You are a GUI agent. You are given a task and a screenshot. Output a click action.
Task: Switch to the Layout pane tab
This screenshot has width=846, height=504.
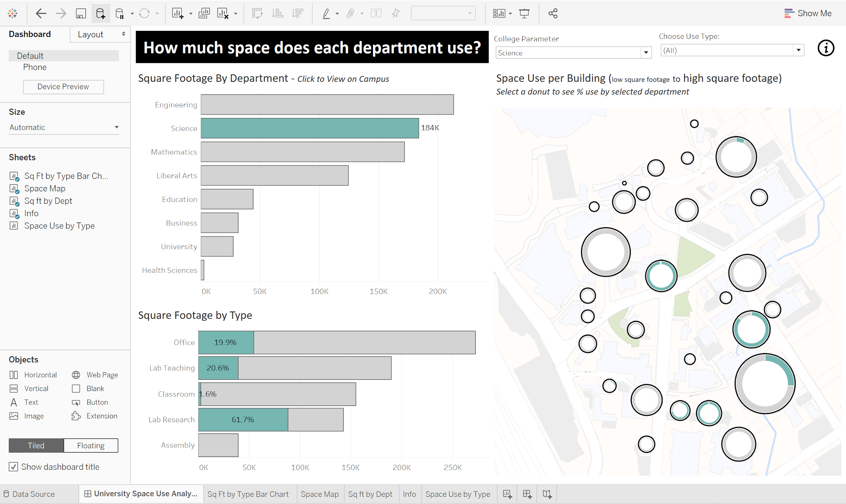click(100, 34)
